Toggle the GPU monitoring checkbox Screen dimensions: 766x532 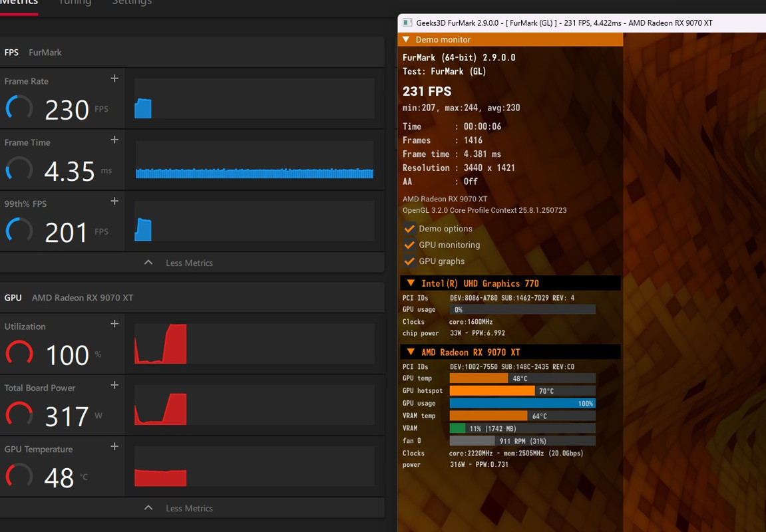(x=409, y=245)
